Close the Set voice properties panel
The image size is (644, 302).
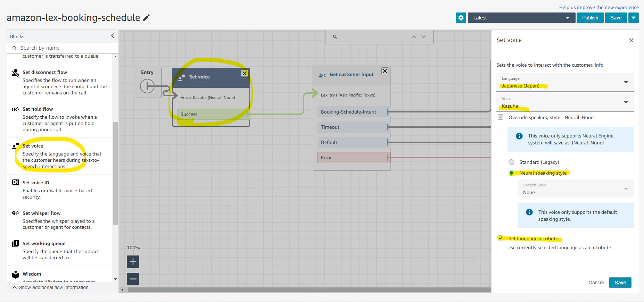click(631, 40)
